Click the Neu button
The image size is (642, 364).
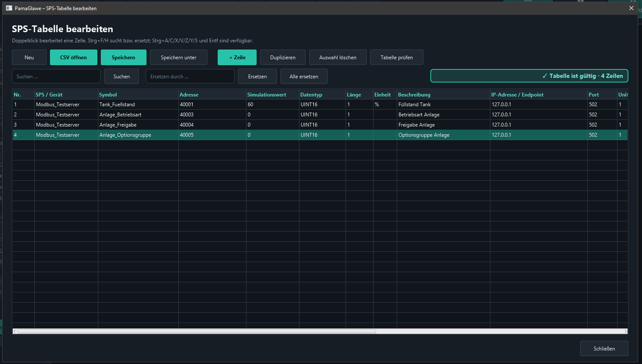tap(29, 58)
